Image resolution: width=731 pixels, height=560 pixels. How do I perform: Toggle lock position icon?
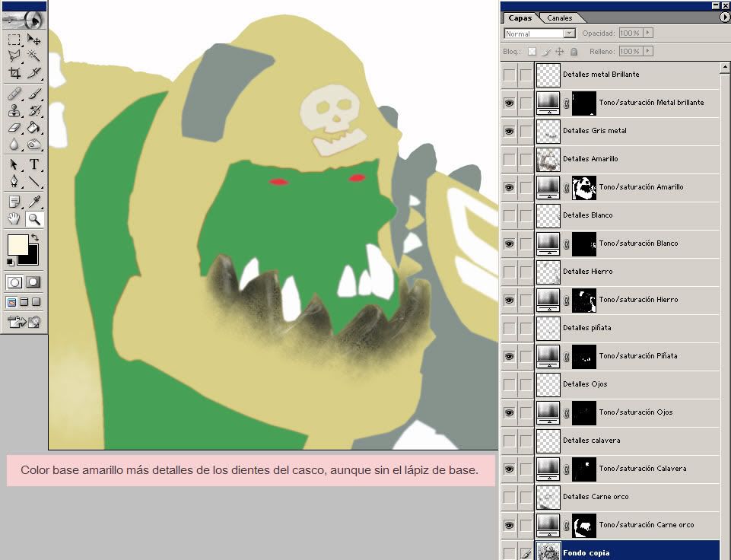(x=560, y=52)
